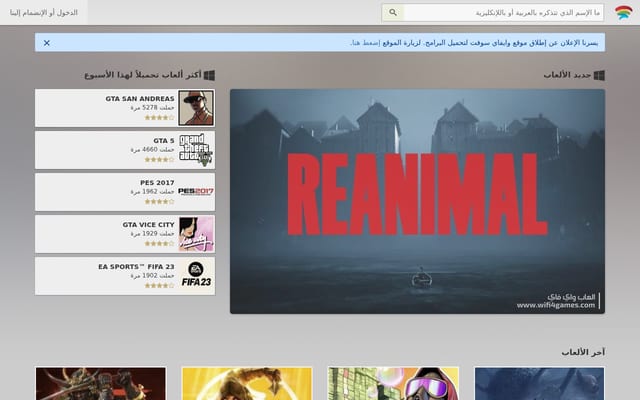Open the FIFA 23 logo thumbnail
Image resolution: width=640 pixels, height=400 pixels.
(196, 276)
